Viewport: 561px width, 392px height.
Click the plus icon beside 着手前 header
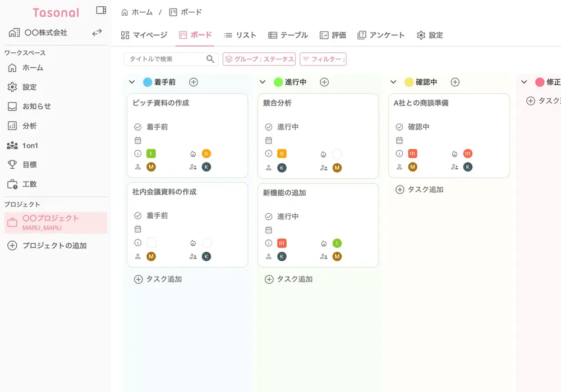[x=194, y=82]
